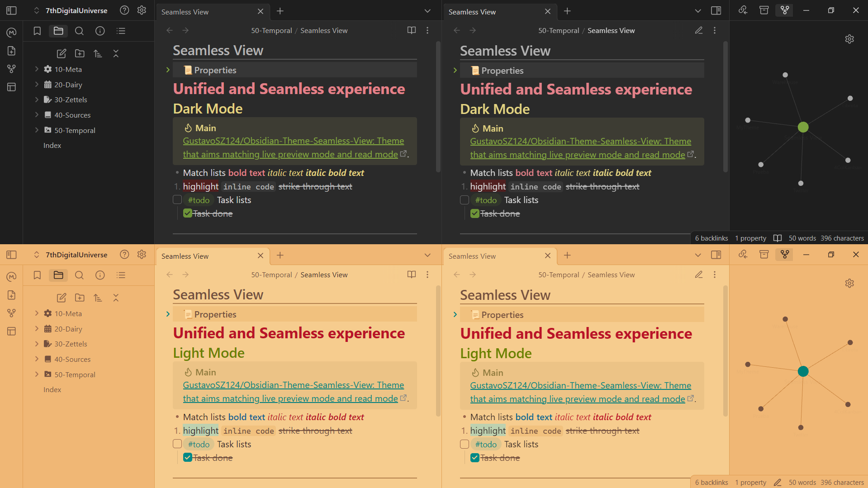Add new tab in dark left pane
This screenshot has width=868, height=488.
pyautogui.click(x=280, y=11)
